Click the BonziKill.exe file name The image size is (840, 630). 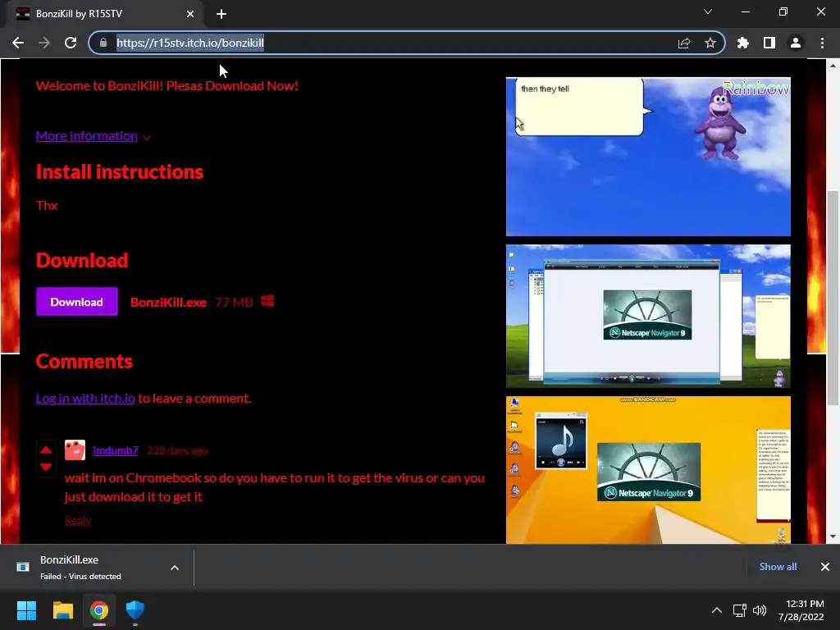tap(168, 302)
